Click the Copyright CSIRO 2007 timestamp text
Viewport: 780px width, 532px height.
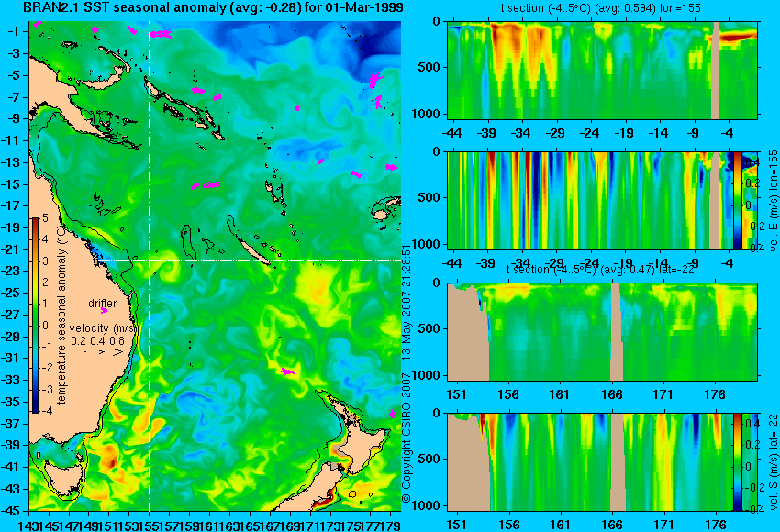click(407, 373)
